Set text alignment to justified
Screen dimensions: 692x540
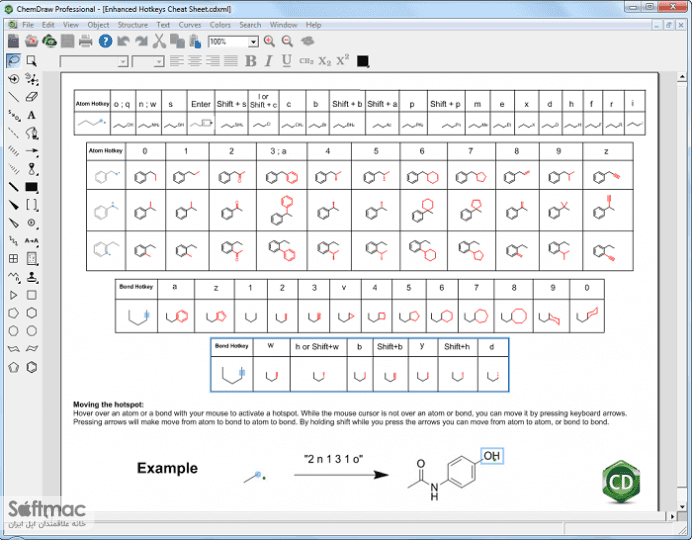[x=230, y=61]
